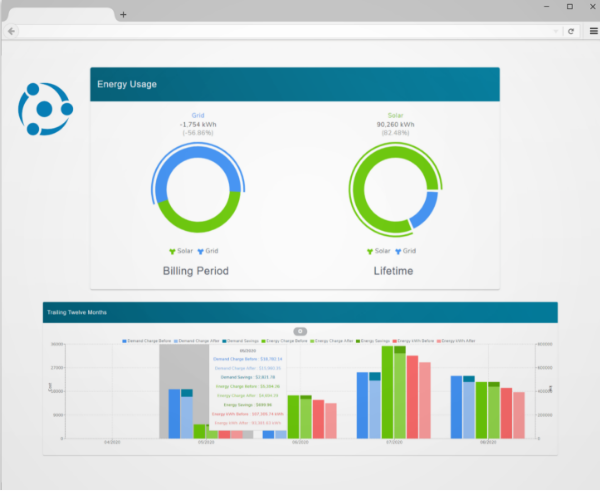Screen dimensions: 600x491
Task: Click the Trailing Twelve Months panel header
Action: pyautogui.click(x=300, y=312)
